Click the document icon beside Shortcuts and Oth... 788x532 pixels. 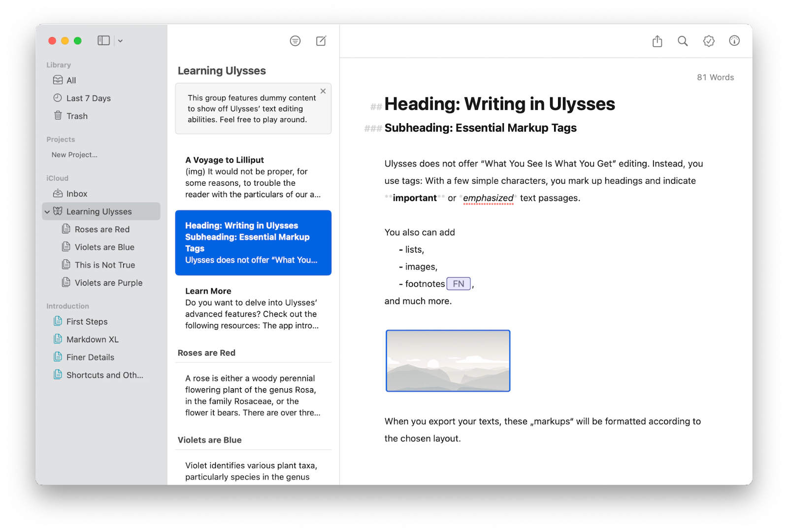pyautogui.click(x=58, y=374)
